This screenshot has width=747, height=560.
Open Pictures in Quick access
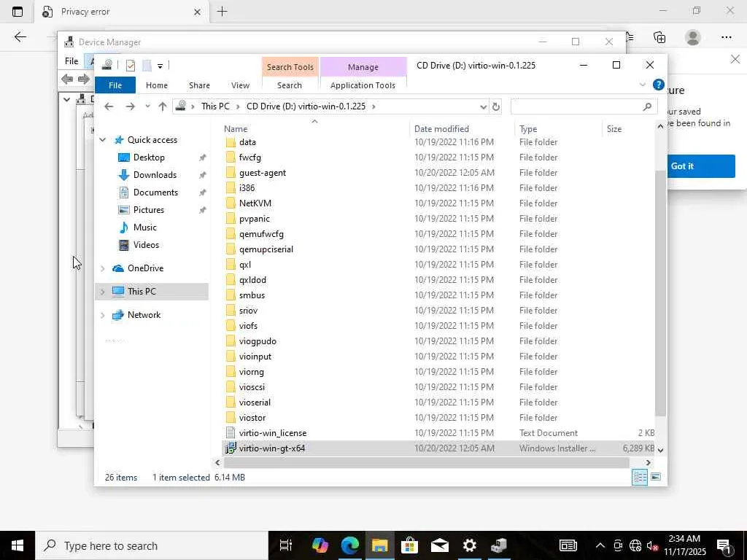(x=149, y=210)
